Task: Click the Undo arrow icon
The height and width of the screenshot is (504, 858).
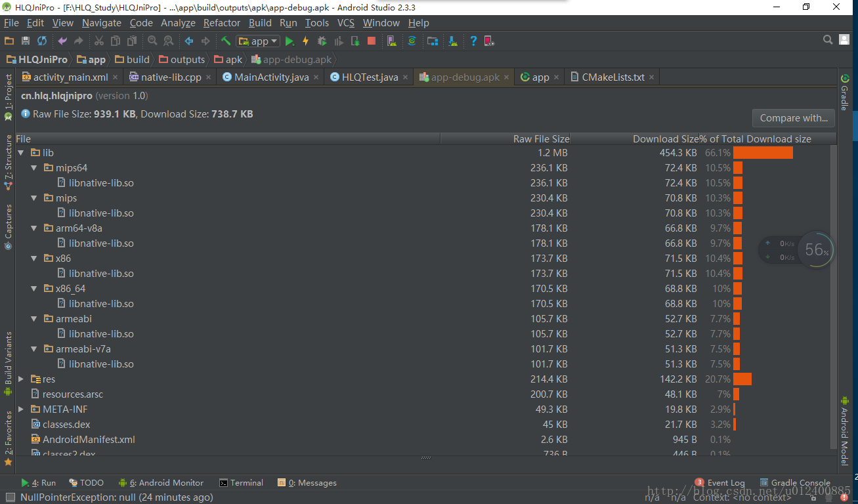Action: click(62, 41)
